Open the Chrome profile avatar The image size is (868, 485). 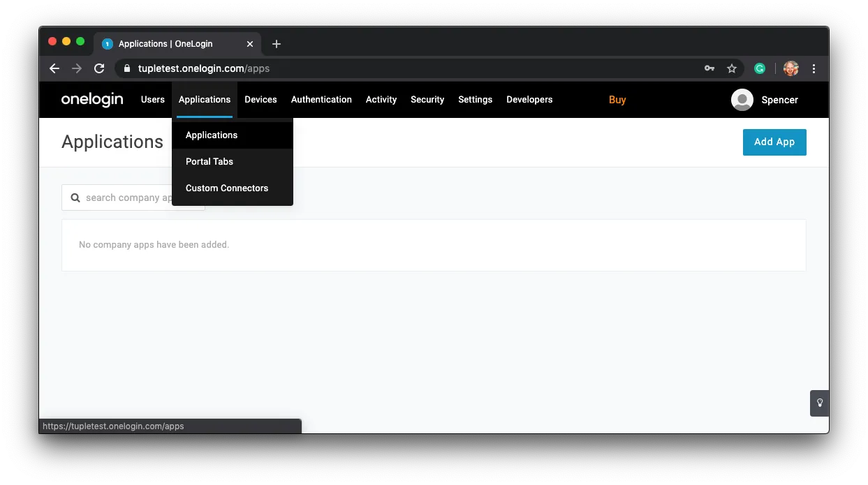pyautogui.click(x=790, y=68)
